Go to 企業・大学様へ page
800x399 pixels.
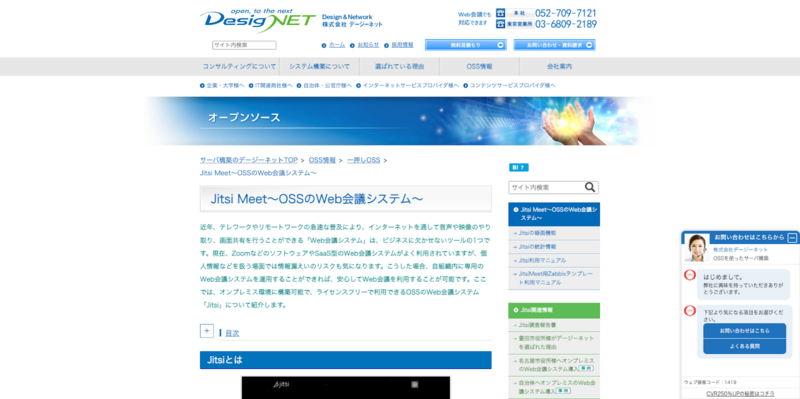point(225,86)
